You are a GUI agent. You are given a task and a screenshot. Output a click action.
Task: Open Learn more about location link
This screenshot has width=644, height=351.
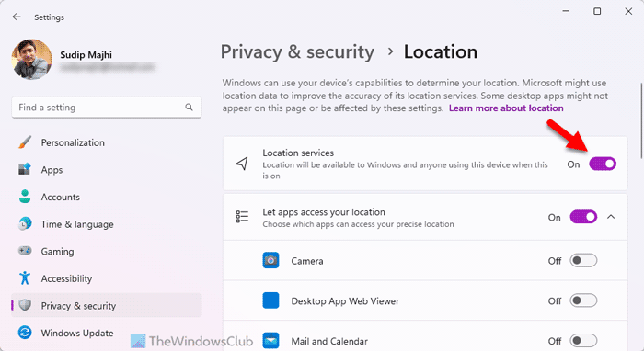[x=506, y=108]
